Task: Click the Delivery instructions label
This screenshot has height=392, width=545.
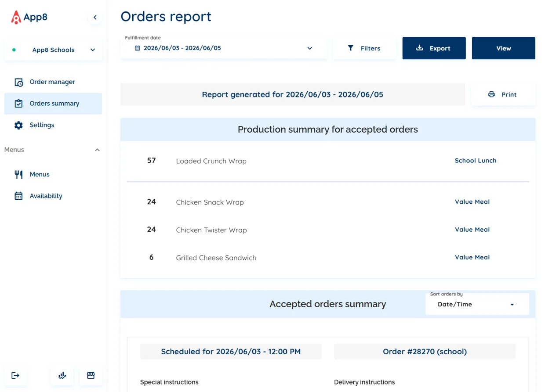Action: point(364,382)
